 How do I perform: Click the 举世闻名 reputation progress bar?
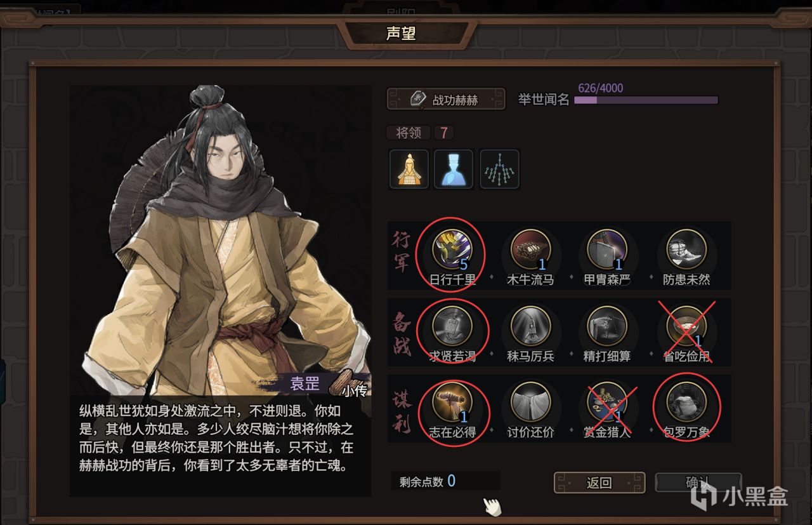pyautogui.click(x=646, y=100)
